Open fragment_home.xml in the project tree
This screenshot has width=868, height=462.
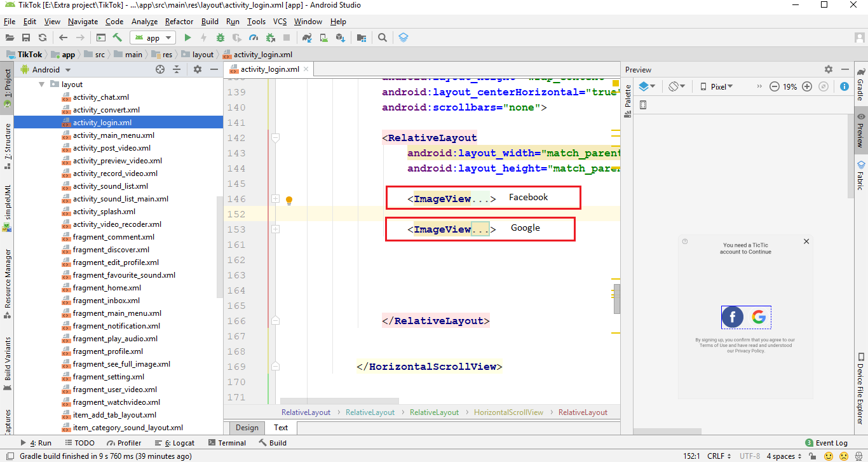107,288
